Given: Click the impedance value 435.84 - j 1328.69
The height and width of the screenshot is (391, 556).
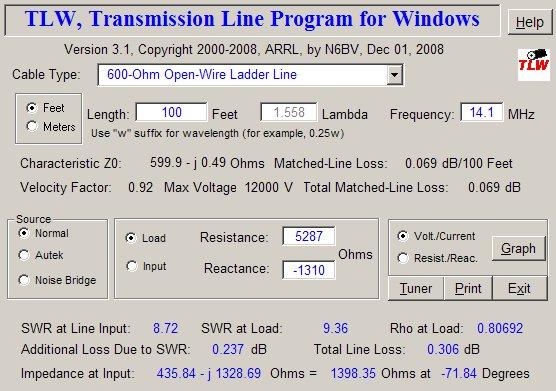Looking at the screenshot, I should pos(209,374).
